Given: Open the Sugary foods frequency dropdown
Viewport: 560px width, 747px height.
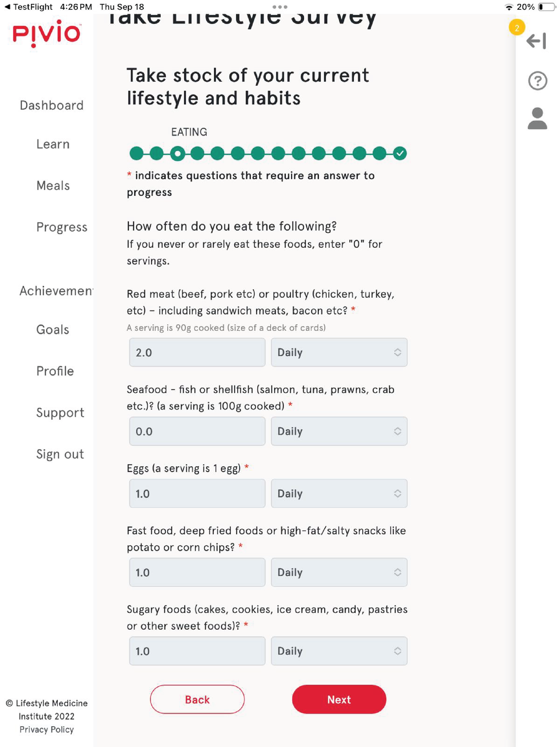Looking at the screenshot, I should [x=339, y=651].
